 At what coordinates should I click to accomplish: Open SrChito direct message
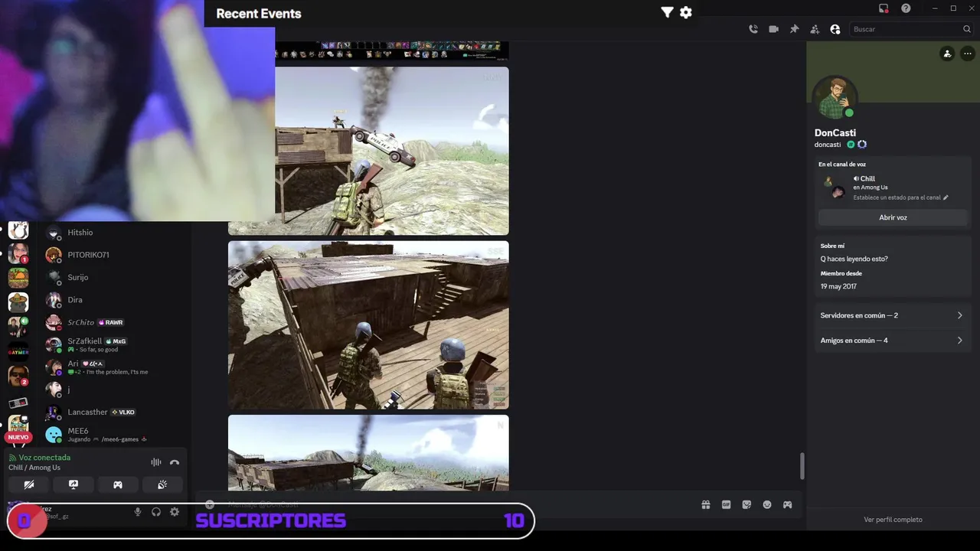click(115, 322)
